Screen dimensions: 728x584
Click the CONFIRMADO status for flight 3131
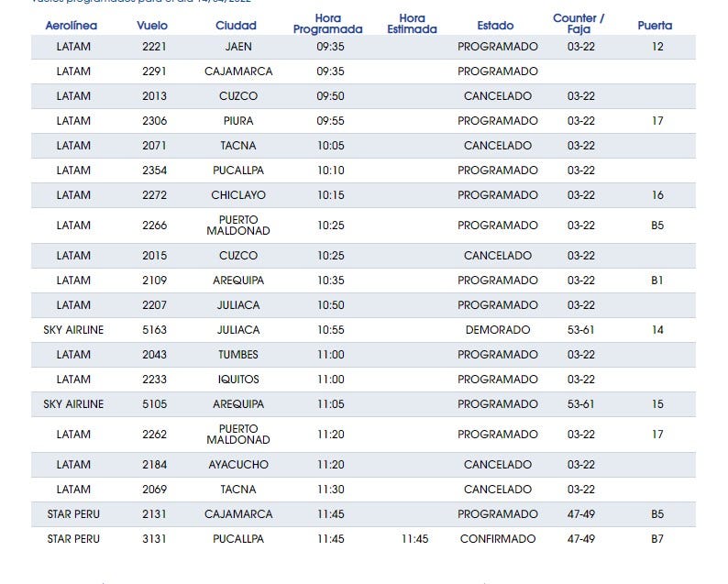click(x=497, y=539)
